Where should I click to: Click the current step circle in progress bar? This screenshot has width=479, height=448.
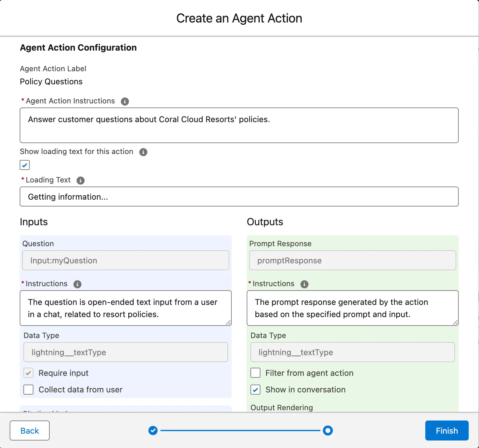point(328,431)
